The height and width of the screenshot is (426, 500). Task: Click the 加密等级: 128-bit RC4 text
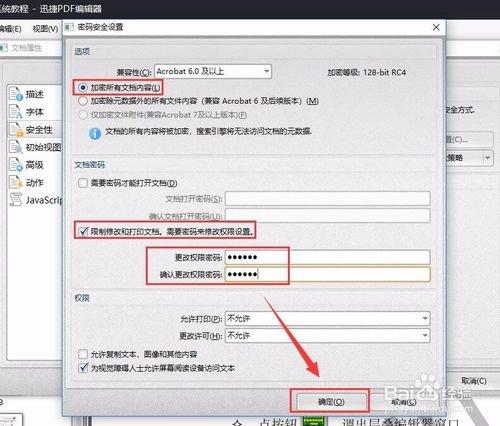[x=367, y=72]
